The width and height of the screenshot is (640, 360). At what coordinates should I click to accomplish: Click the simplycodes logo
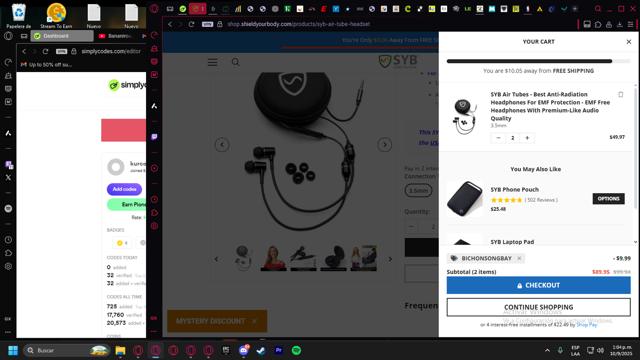[127, 85]
